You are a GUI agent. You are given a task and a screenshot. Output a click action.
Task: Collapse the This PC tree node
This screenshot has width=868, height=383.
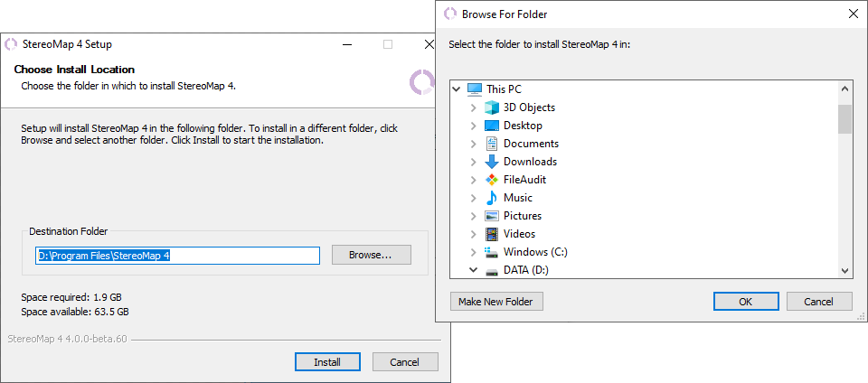[x=457, y=89]
